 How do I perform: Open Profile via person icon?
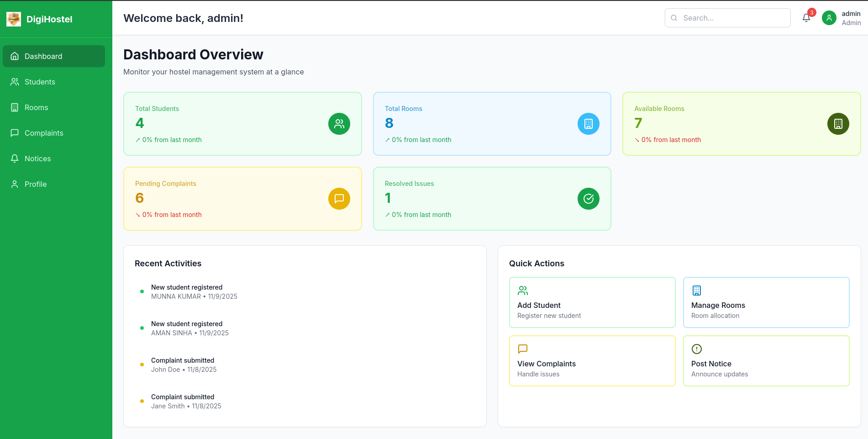(14, 184)
